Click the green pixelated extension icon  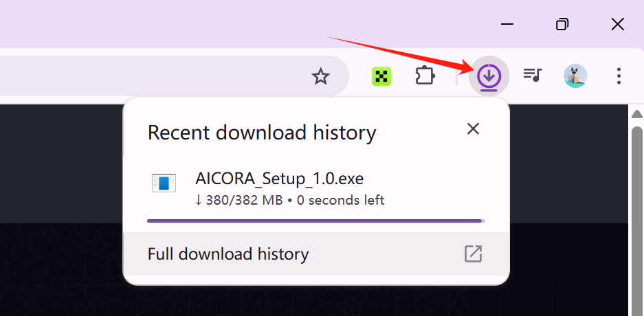[381, 76]
